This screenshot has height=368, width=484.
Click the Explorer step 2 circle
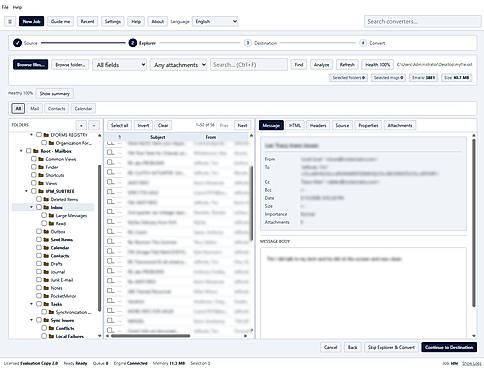133,43
